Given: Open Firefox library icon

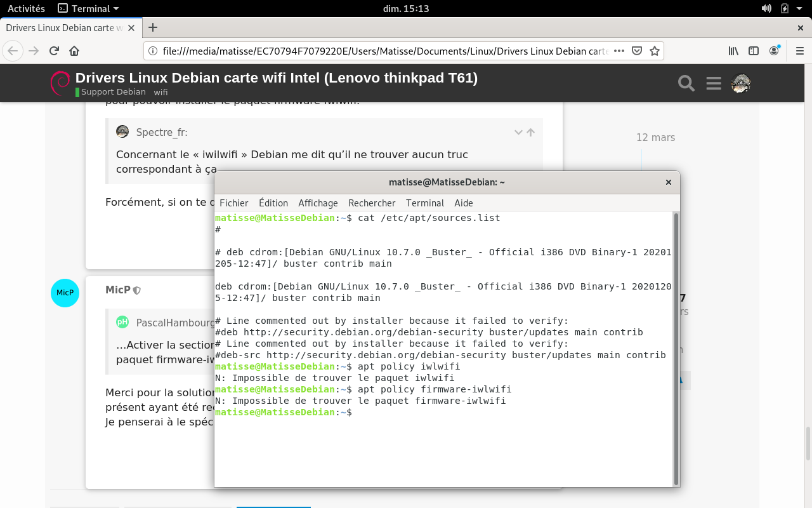Looking at the screenshot, I should click(733, 51).
